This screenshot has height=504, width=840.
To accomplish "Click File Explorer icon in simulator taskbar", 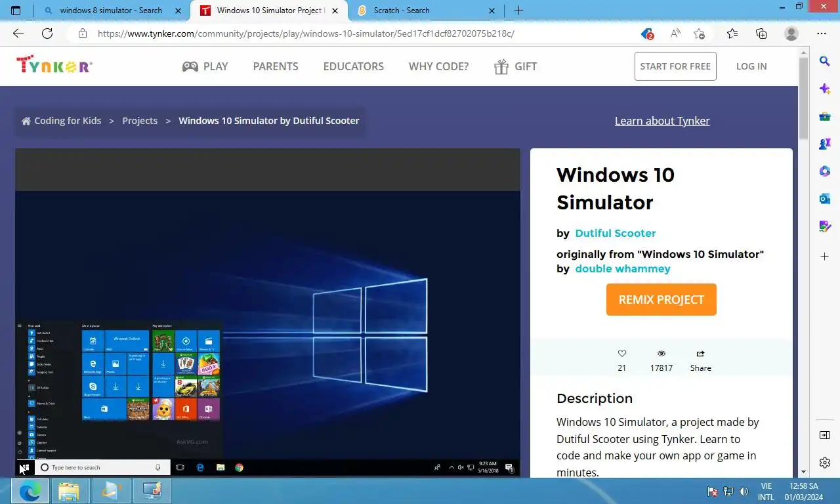I will [220, 467].
